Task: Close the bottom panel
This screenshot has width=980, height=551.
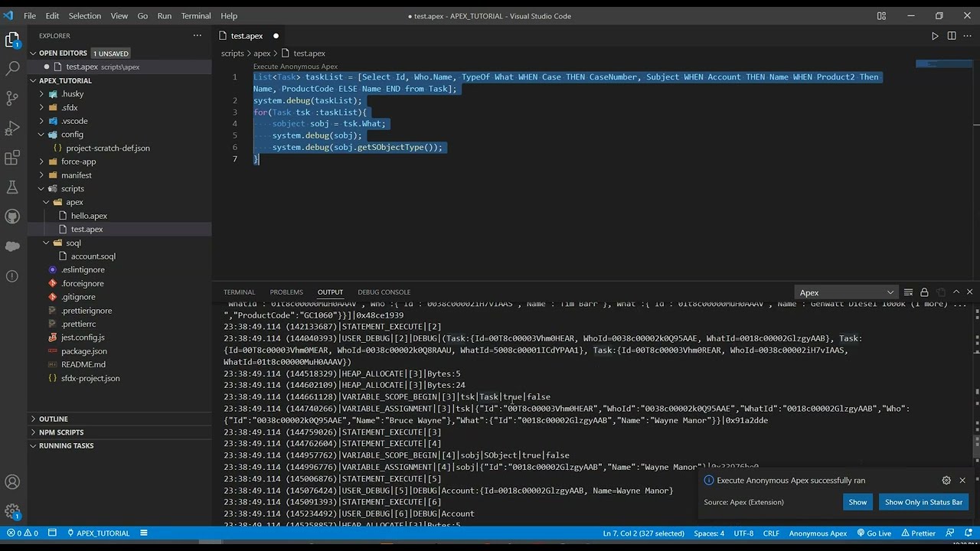Action: 969,292
